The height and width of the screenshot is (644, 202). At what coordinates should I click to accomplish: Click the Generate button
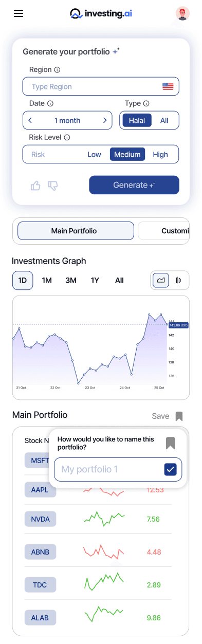[134, 185]
